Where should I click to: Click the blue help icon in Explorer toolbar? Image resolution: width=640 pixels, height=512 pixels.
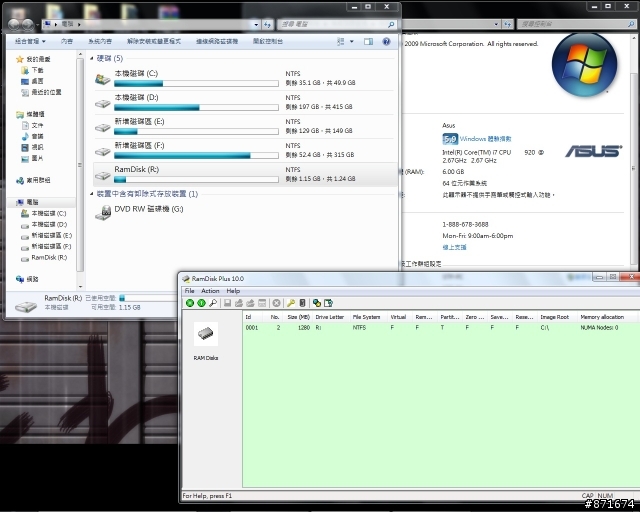point(386,41)
